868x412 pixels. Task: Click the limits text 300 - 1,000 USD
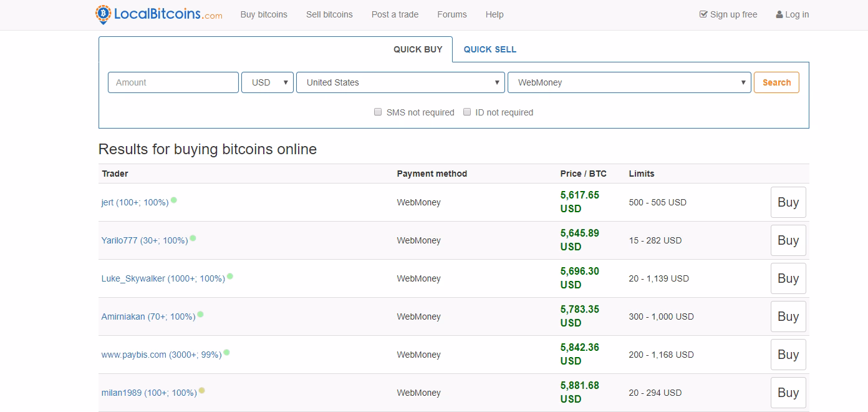[x=662, y=316]
